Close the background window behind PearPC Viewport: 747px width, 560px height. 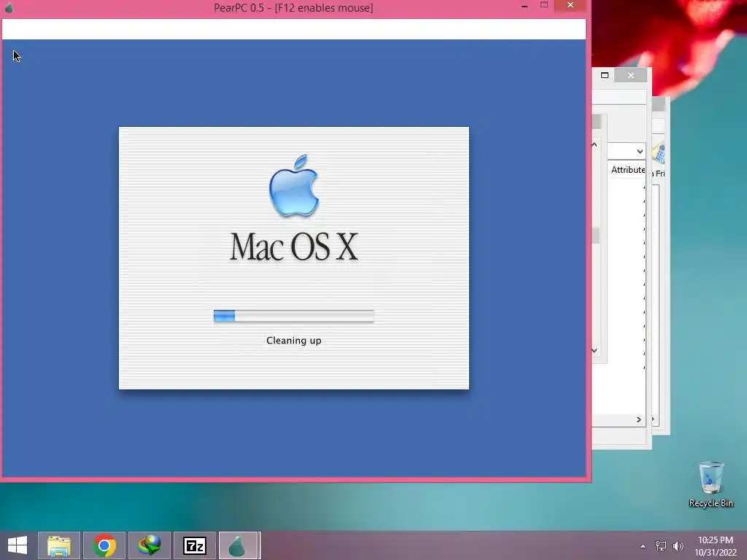(631, 75)
